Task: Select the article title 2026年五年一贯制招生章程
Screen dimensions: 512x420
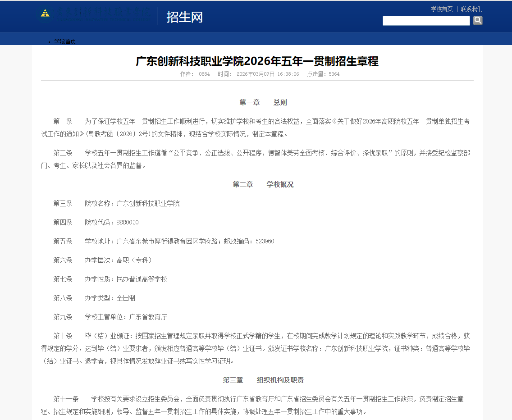Action: [256, 61]
